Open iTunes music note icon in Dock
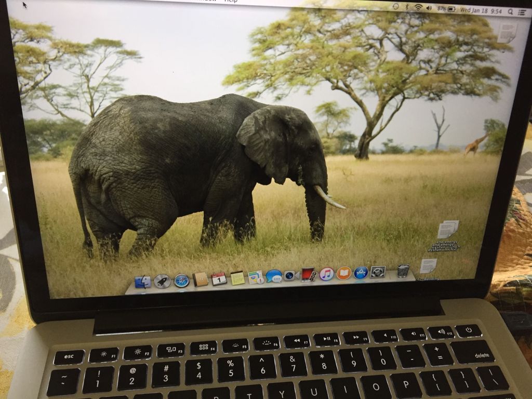Image resolution: width=532 pixels, height=399 pixels. [x=326, y=274]
